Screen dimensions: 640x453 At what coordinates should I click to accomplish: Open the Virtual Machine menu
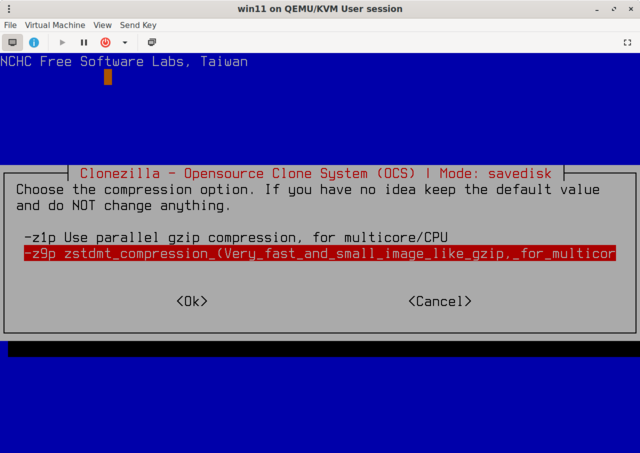(55, 24)
